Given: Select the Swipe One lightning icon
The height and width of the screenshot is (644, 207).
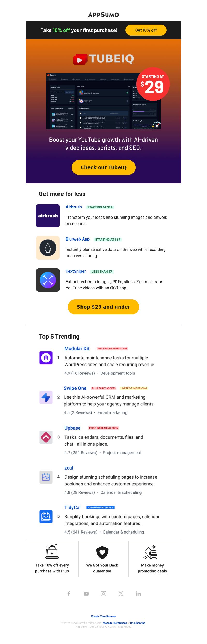Looking at the screenshot, I should tap(46, 397).
